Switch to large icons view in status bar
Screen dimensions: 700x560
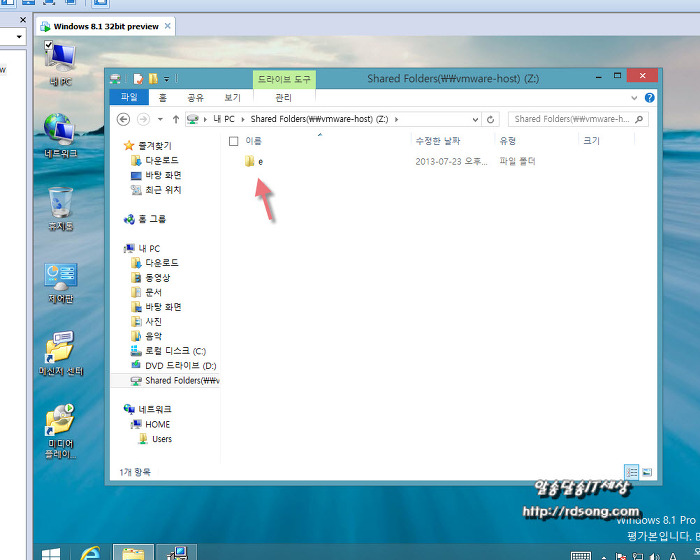(647, 471)
